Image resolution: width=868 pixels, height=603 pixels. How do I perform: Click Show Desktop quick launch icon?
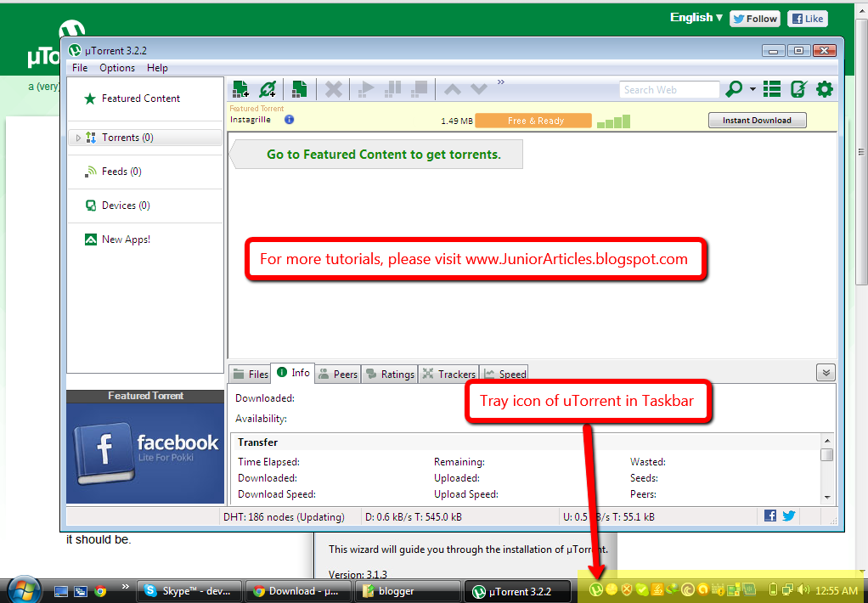61,591
